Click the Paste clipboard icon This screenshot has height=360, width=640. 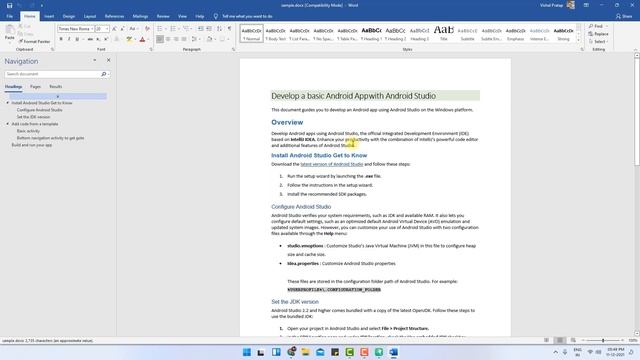click(x=9, y=30)
